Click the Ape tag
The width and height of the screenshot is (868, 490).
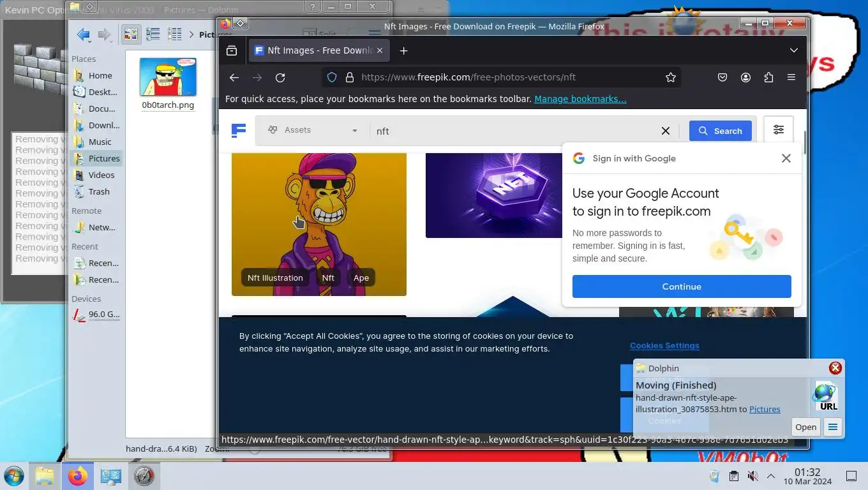(361, 278)
